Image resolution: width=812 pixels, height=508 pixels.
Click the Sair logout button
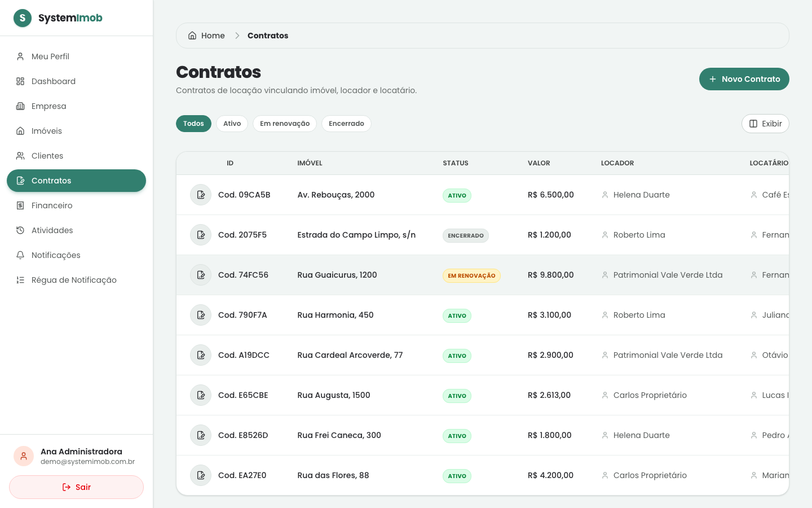coord(76,487)
